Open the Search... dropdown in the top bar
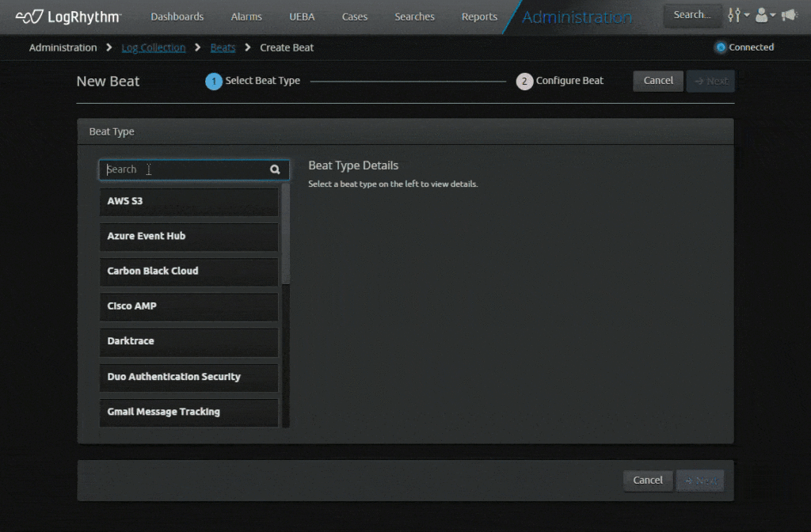This screenshot has width=811, height=532. [692, 14]
